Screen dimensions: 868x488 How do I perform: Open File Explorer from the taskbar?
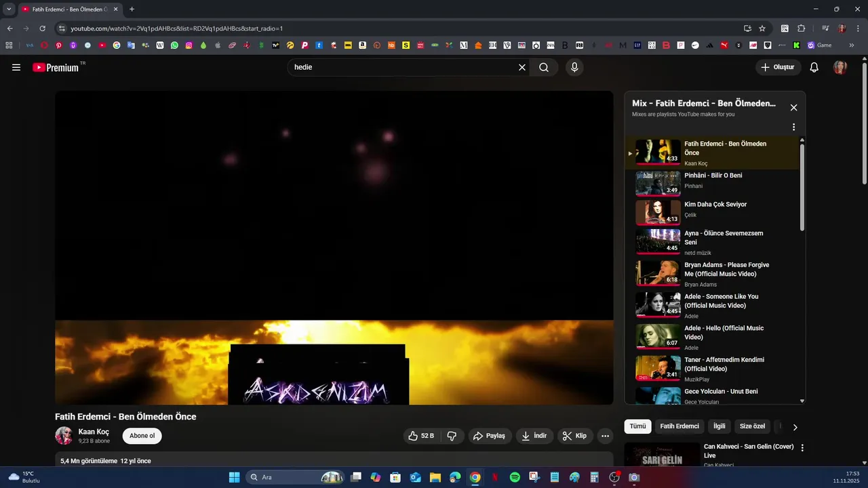(x=435, y=477)
